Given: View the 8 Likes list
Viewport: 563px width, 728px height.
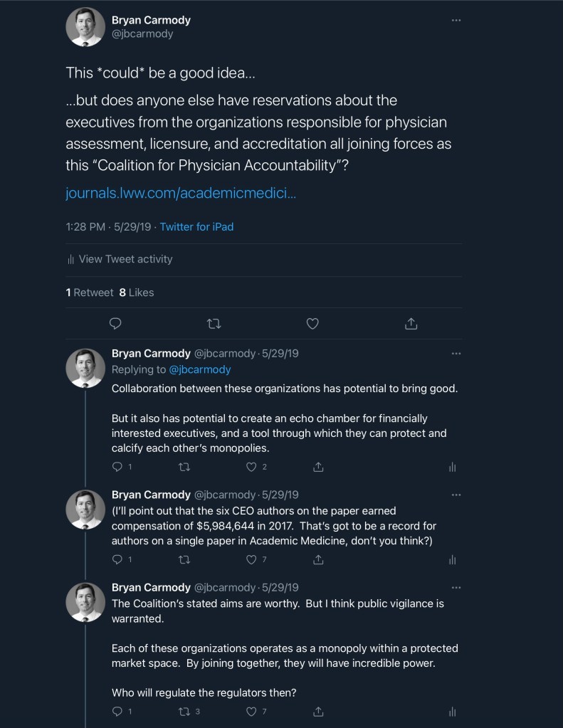Looking at the screenshot, I should point(137,292).
